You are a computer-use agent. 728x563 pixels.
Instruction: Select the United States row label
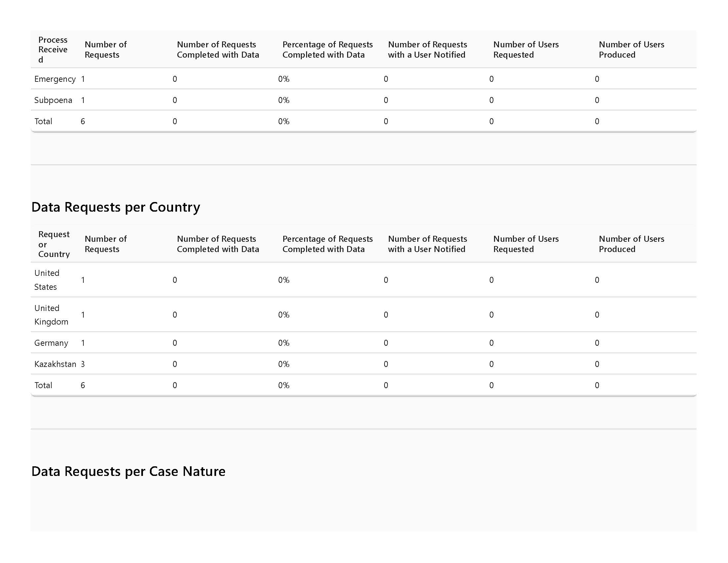[x=47, y=280]
